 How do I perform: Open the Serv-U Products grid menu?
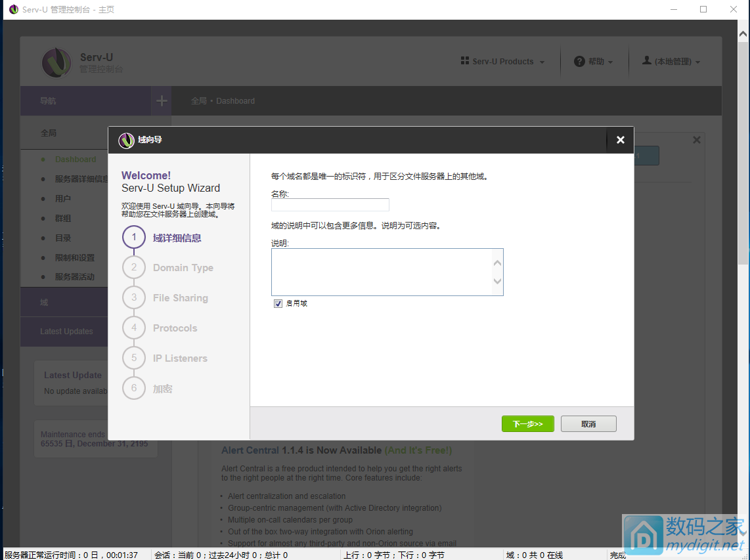[x=502, y=61]
